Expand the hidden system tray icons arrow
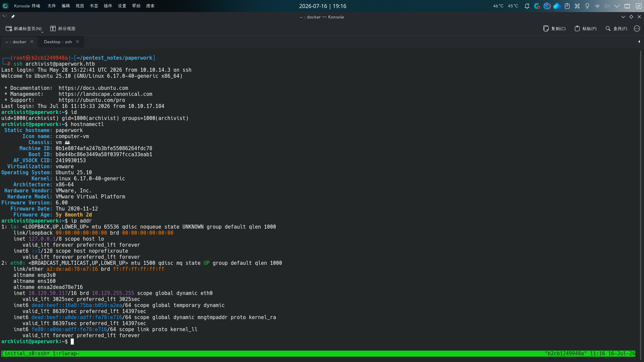644x362 pixels. tap(617, 6)
